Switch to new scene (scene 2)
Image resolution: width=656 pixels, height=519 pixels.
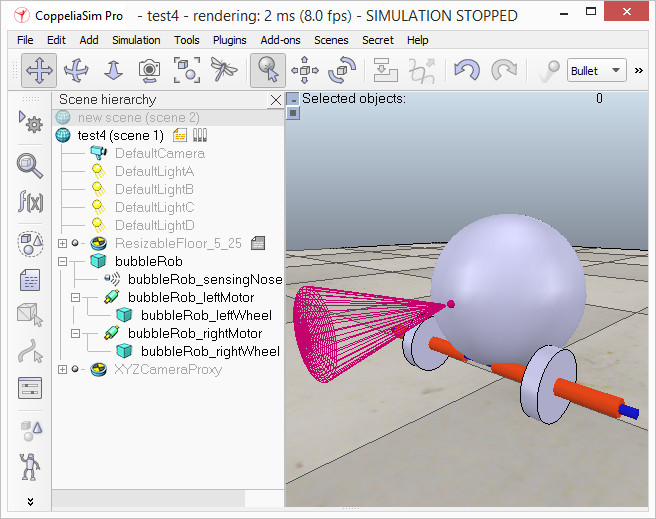138,118
